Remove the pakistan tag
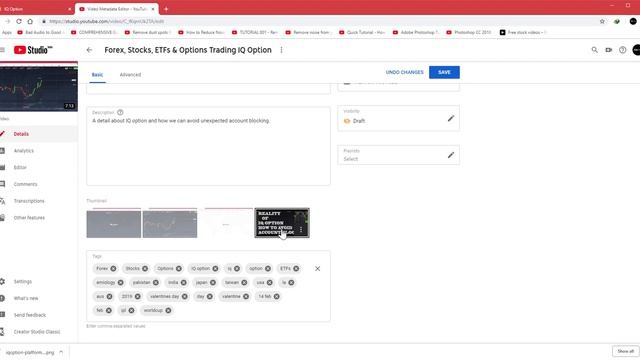The width and height of the screenshot is (640, 360). click(x=156, y=282)
